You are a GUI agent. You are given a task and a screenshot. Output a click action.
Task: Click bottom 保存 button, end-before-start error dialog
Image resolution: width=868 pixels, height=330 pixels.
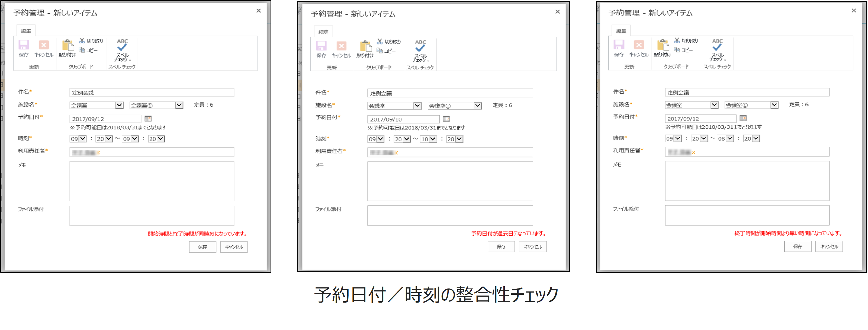point(798,246)
